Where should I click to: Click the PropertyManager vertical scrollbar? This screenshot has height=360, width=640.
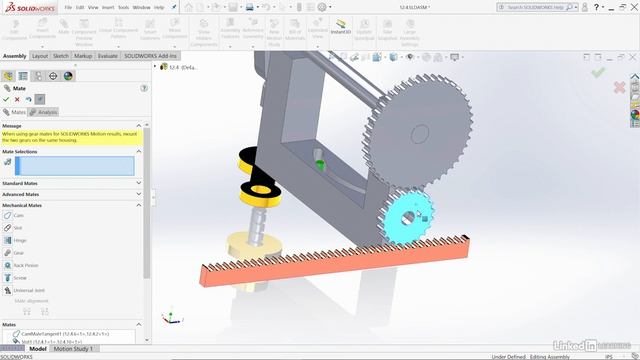point(147,203)
